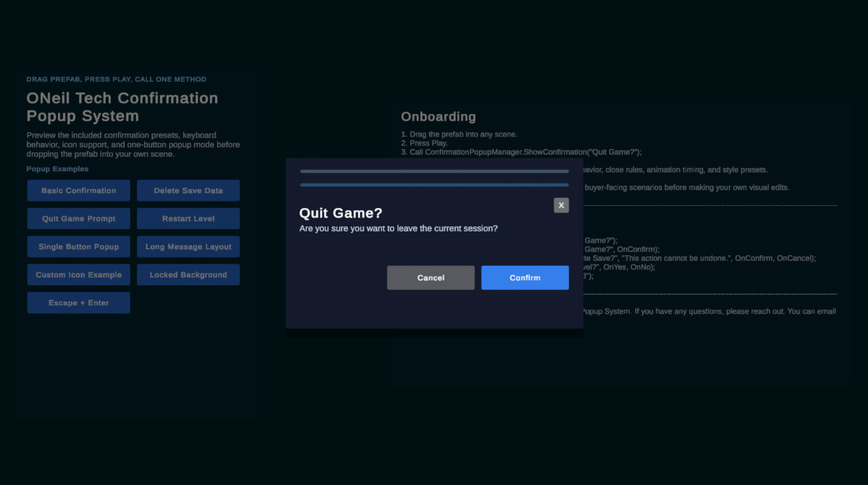
Task: Launch the Locked Background example
Action: pyautogui.click(x=188, y=275)
